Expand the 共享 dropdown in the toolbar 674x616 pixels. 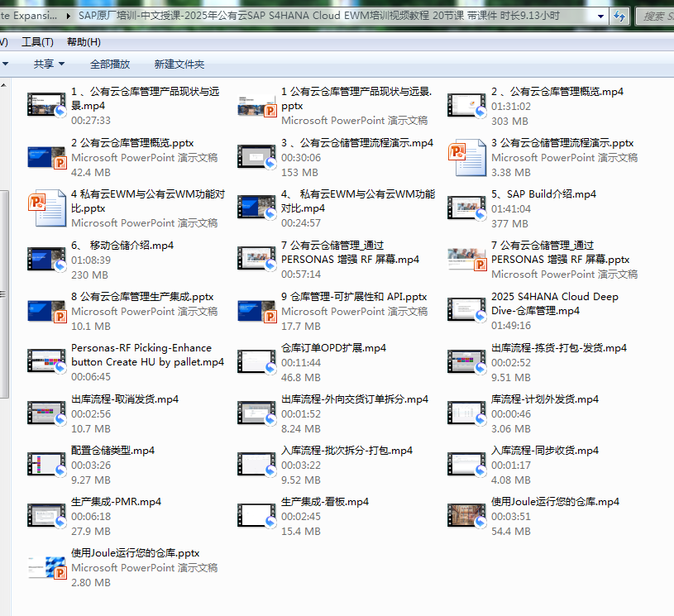point(49,64)
